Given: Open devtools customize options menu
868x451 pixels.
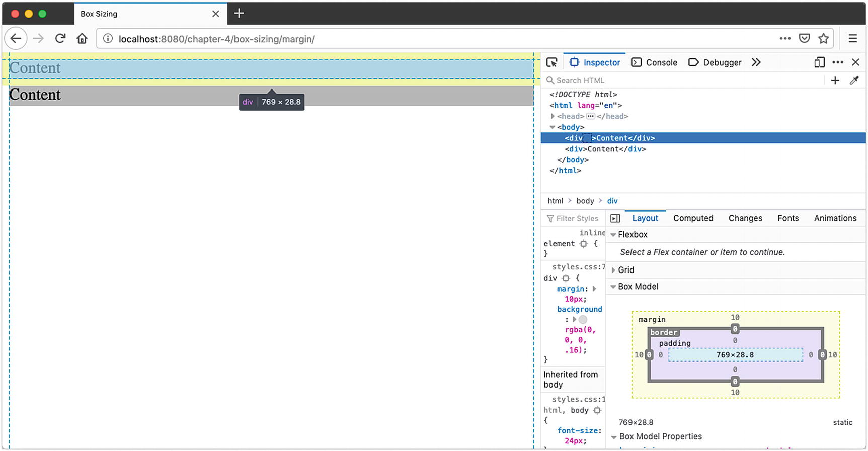Looking at the screenshot, I should click(837, 62).
